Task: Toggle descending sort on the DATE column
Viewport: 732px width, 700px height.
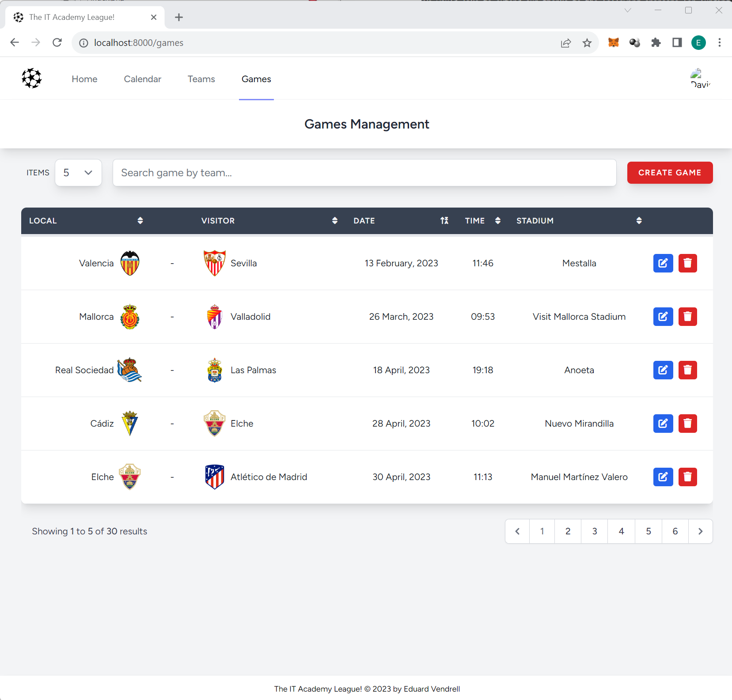Action: pos(444,220)
